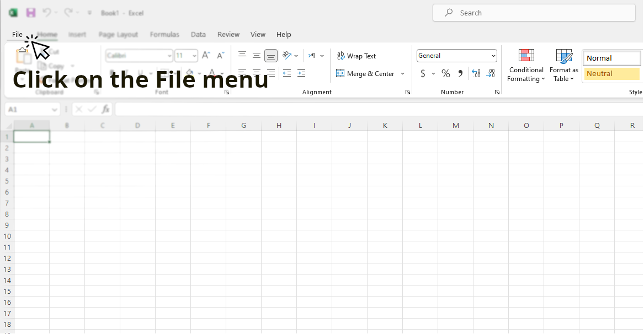Select row 15 header

(x=7, y=292)
